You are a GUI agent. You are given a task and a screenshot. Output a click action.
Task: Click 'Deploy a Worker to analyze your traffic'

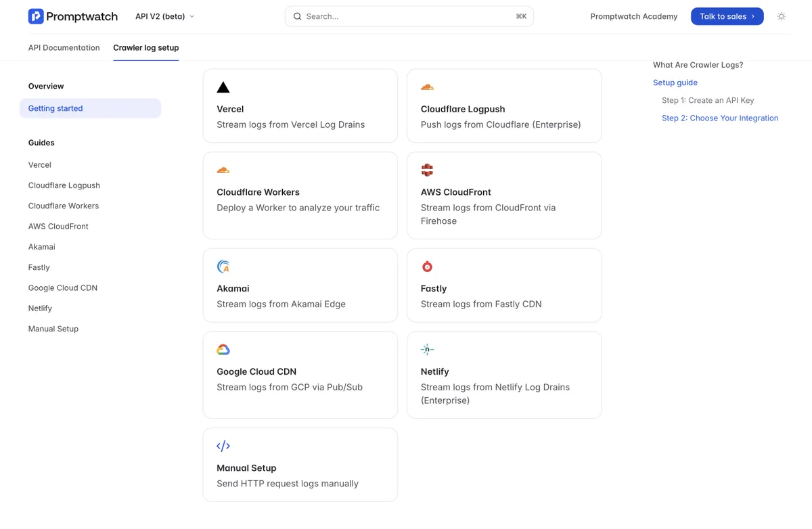pos(298,208)
